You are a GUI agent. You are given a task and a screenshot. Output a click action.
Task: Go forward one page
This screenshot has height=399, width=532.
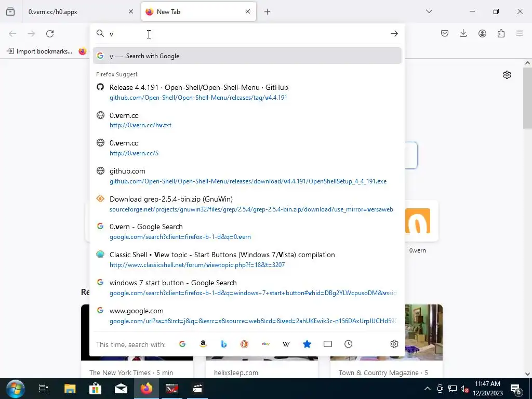31,34
